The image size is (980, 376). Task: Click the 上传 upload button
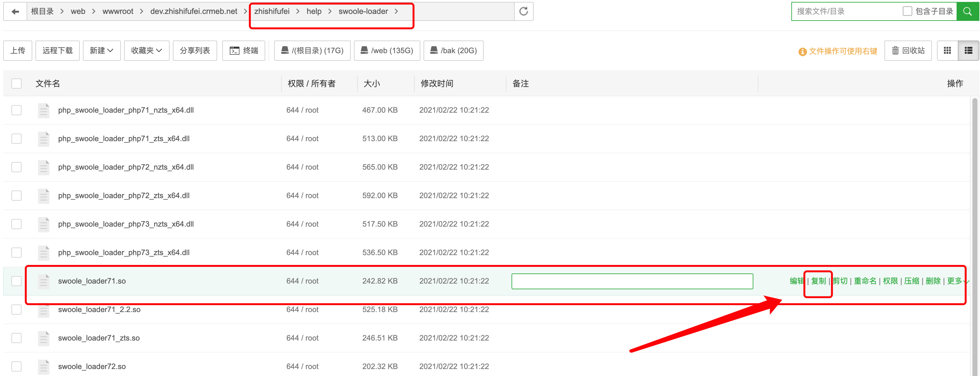pos(18,51)
